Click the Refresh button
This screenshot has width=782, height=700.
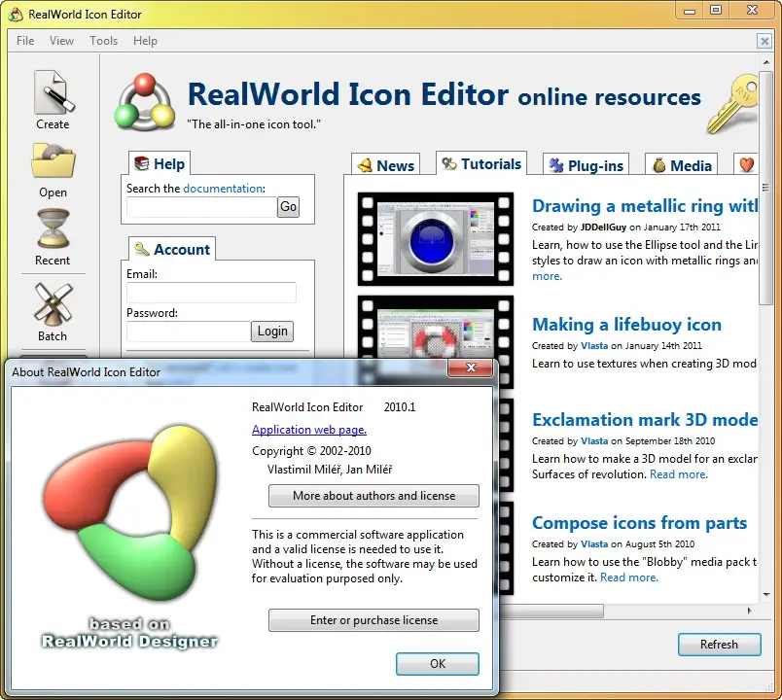[x=719, y=645]
